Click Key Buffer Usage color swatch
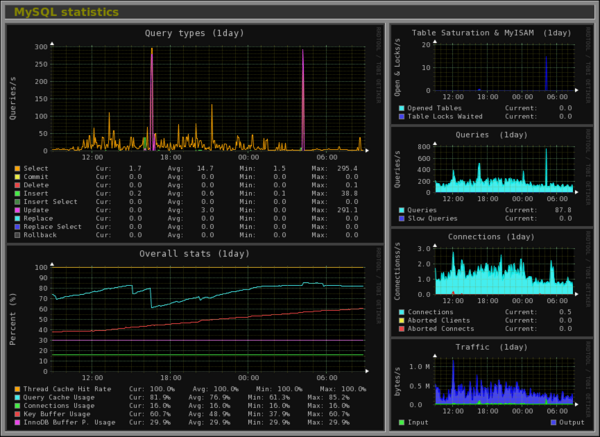The height and width of the screenshot is (437, 600). (17, 414)
